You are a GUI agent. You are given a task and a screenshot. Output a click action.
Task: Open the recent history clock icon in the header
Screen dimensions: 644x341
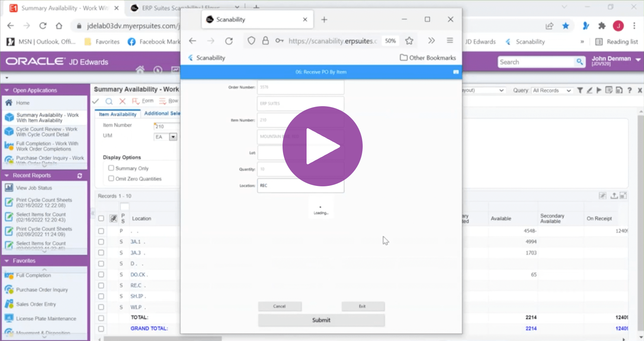click(x=157, y=70)
